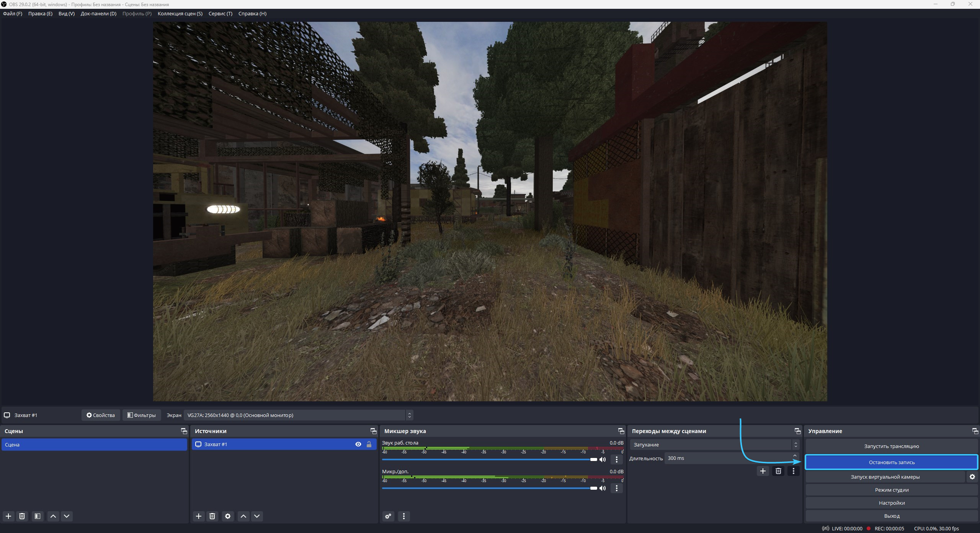Enable Режим студии button
Viewport: 980px width, 533px height.
[x=892, y=490]
